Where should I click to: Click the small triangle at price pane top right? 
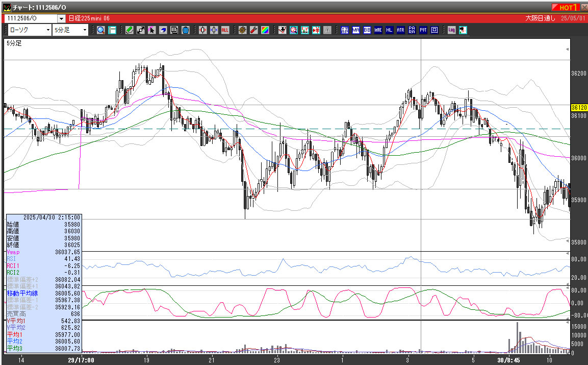(x=567, y=49)
